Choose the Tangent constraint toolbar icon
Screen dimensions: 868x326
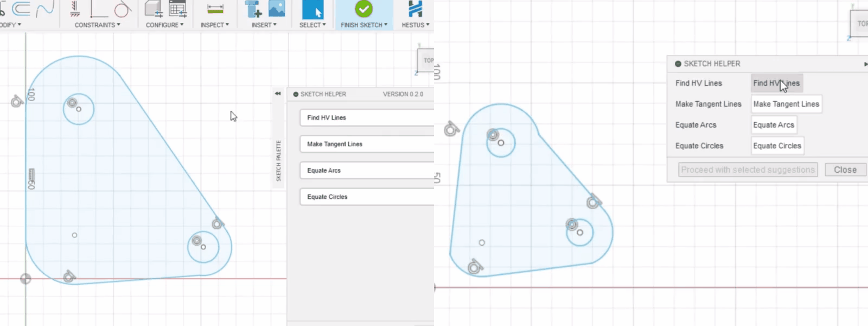123,9
